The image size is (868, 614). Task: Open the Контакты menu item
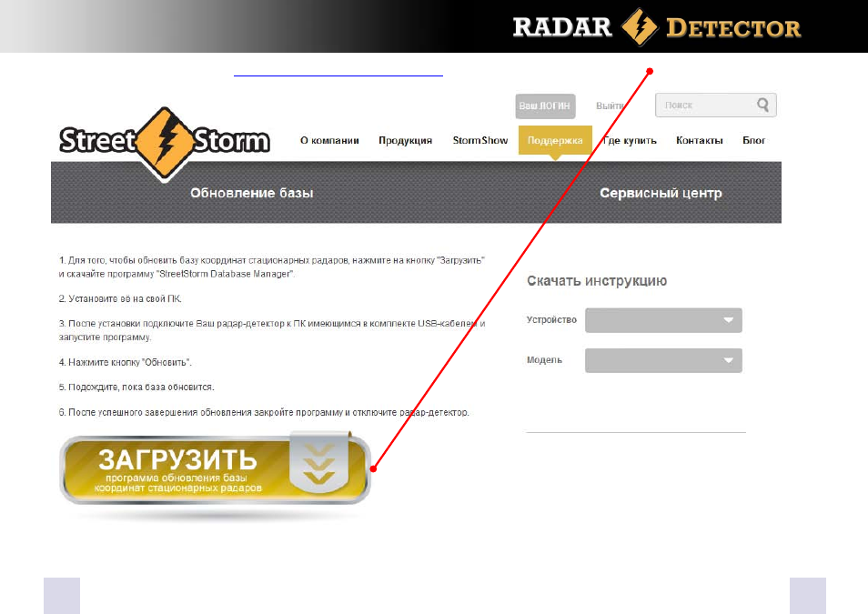(699, 141)
